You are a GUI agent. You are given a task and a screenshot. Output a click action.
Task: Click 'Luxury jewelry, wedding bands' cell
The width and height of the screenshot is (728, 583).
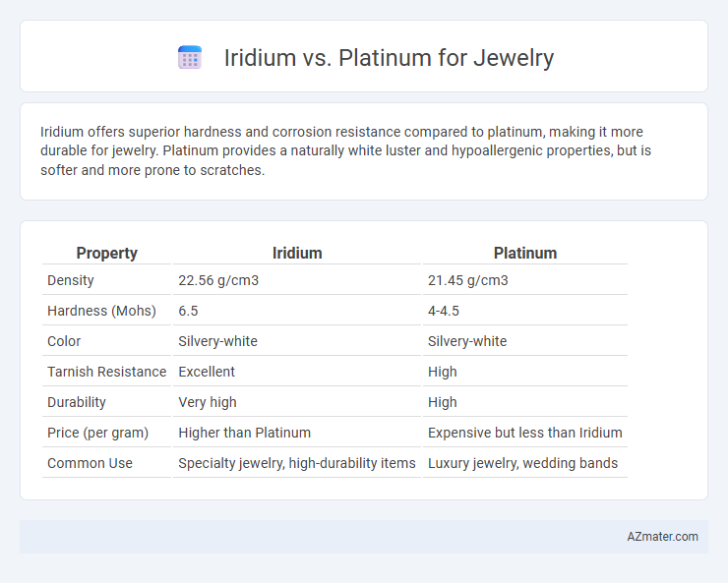point(522,463)
